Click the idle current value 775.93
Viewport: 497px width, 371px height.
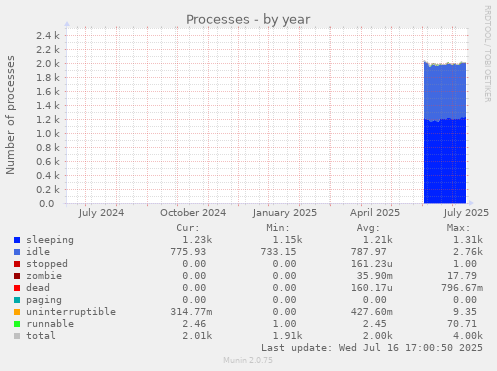pos(188,252)
